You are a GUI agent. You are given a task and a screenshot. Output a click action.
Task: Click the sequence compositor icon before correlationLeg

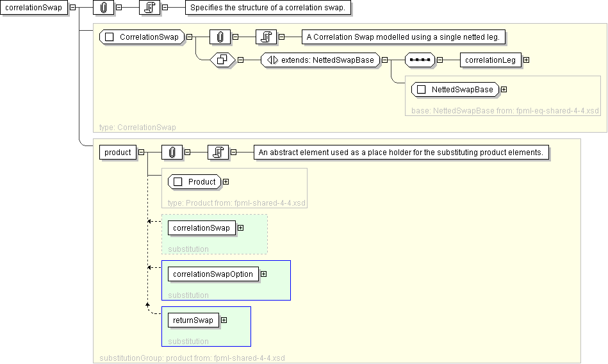pos(420,60)
